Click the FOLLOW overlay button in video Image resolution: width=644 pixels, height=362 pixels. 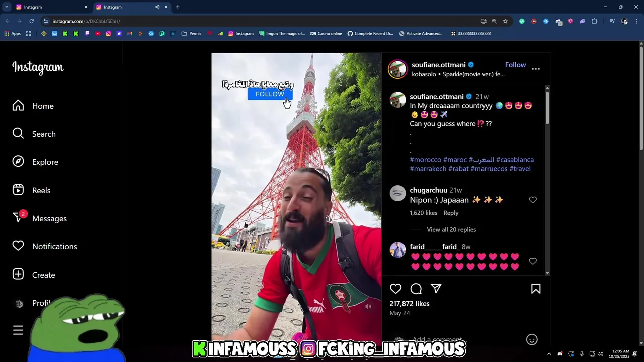pyautogui.click(x=270, y=94)
